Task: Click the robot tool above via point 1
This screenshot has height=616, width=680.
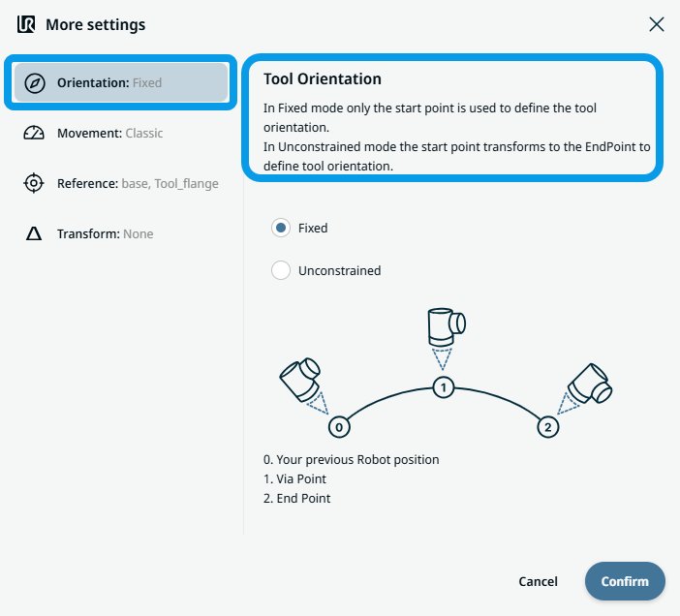Action: tap(445, 327)
